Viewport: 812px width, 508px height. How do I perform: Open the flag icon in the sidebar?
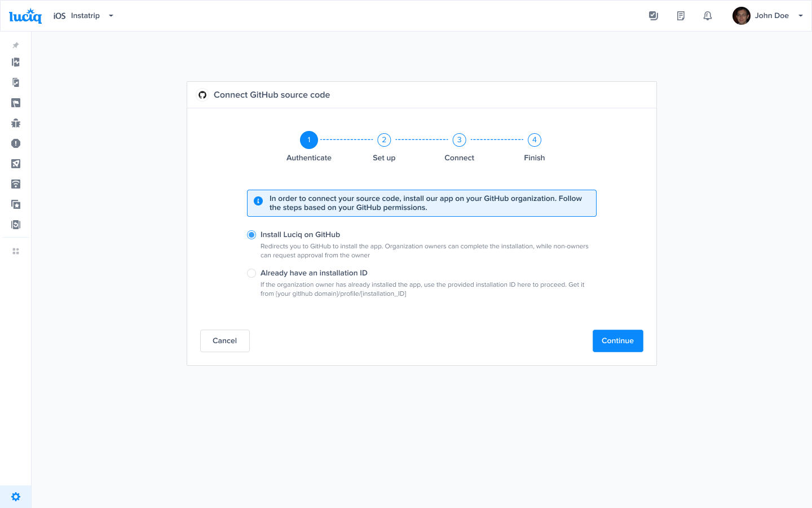pos(16,103)
